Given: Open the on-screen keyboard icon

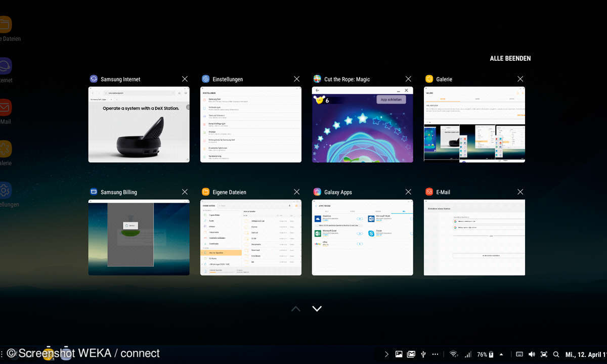Looking at the screenshot, I should (x=519, y=354).
